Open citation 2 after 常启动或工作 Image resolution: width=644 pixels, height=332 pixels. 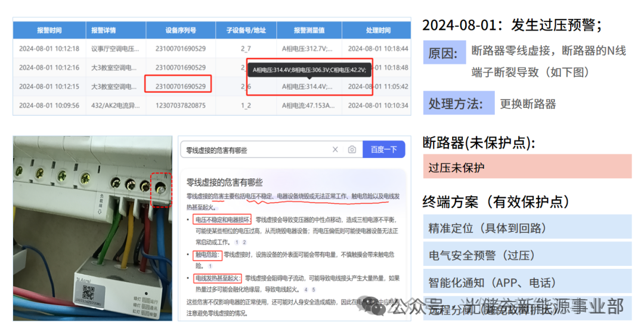(x=244, y=242)
